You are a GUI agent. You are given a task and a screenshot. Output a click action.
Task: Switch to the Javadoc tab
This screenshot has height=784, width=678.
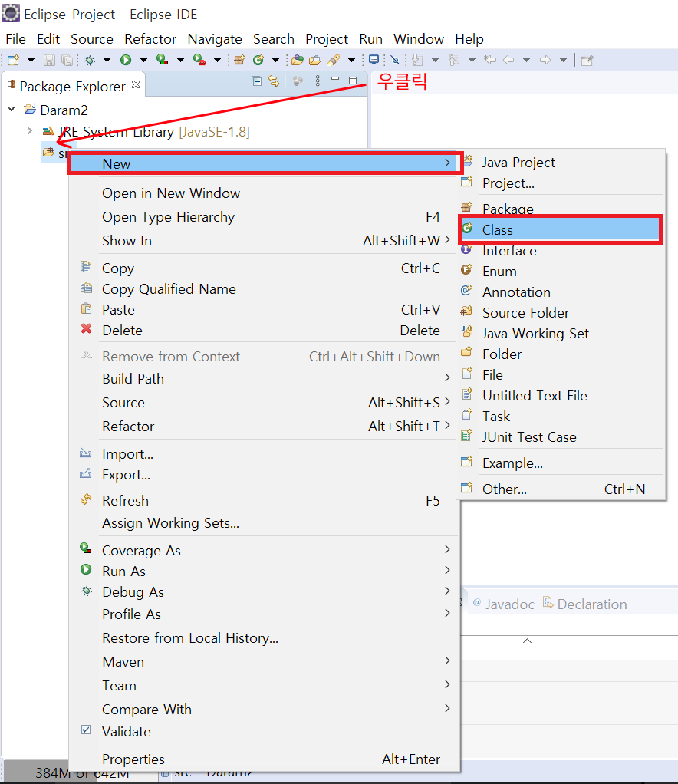[503, 604]
